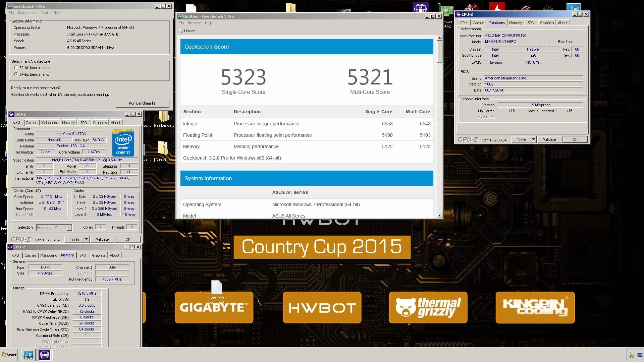Click the scrollbar up arrow in Geekbench results
Viewport: 644px width, 362px height.
pos(439,38)
